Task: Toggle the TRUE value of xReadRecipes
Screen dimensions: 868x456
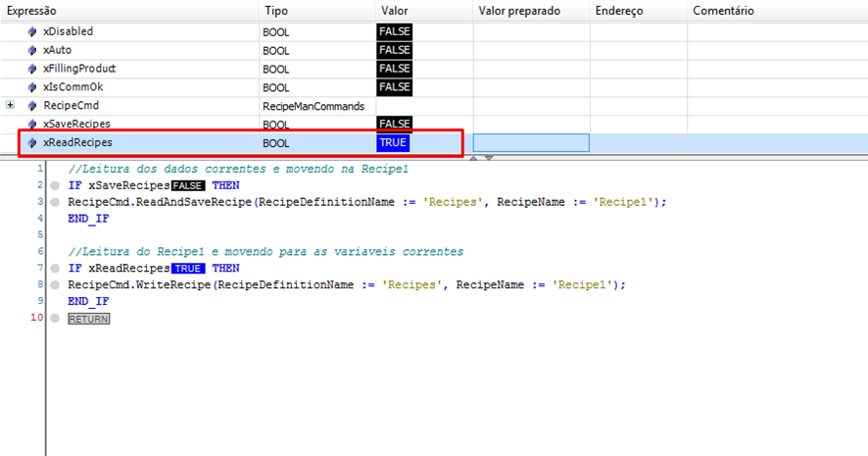Action: click(x=393, y=143)
